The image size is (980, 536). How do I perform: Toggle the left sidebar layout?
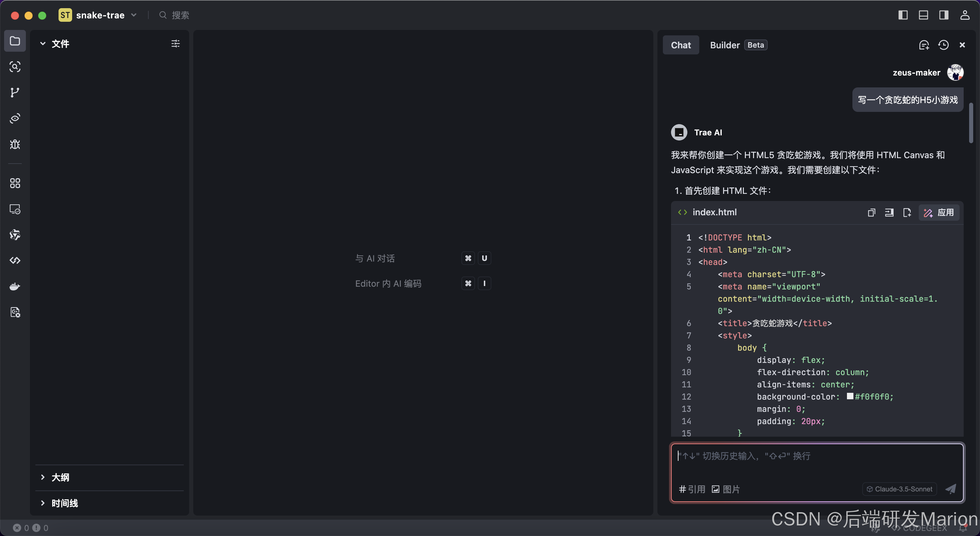click(x=903, y=15)
